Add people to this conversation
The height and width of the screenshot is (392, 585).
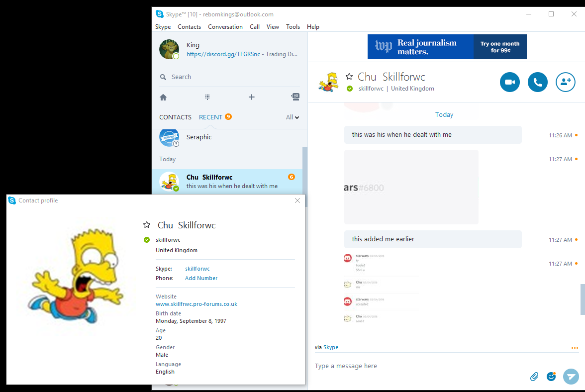pyautogui.click(x=566, y=82)
